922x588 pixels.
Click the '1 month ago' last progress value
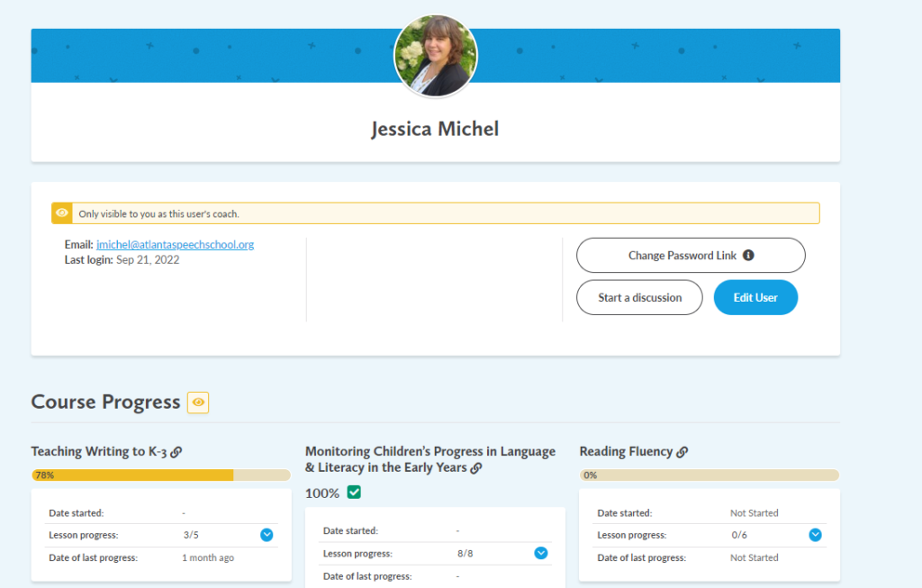pos(208,557)
